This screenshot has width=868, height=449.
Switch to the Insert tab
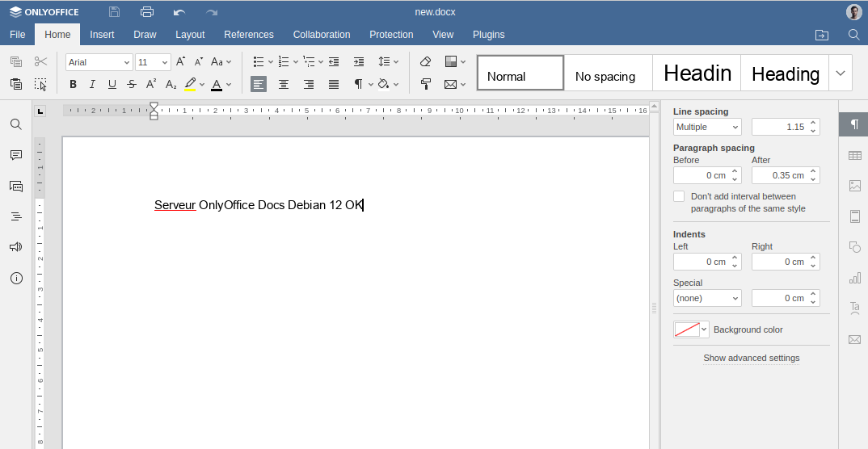102,35
